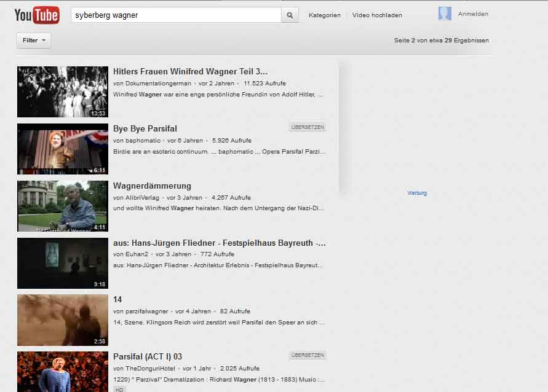548x392 pixels.
Task: Visit the AlibriVerlag channel link
Action: 142,198
